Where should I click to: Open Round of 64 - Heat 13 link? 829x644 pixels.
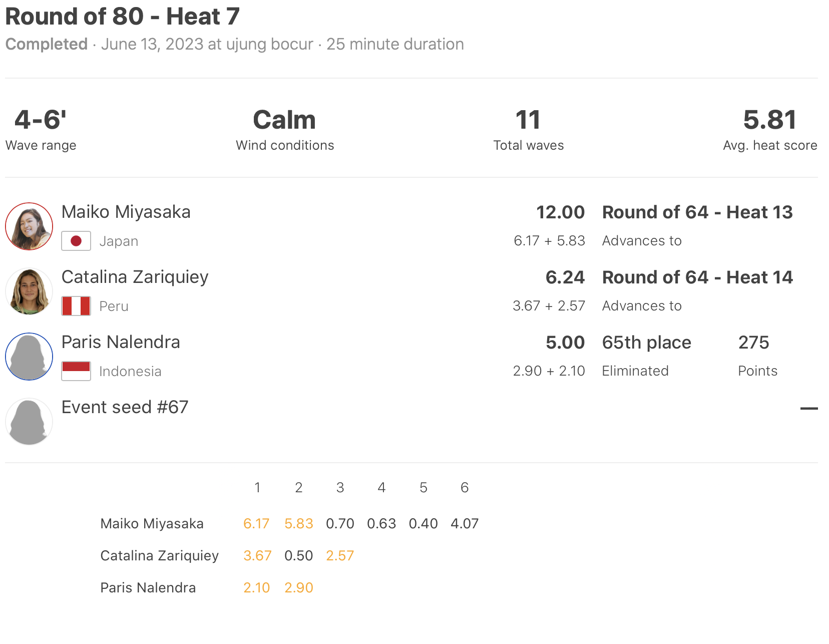click(697, 212)
